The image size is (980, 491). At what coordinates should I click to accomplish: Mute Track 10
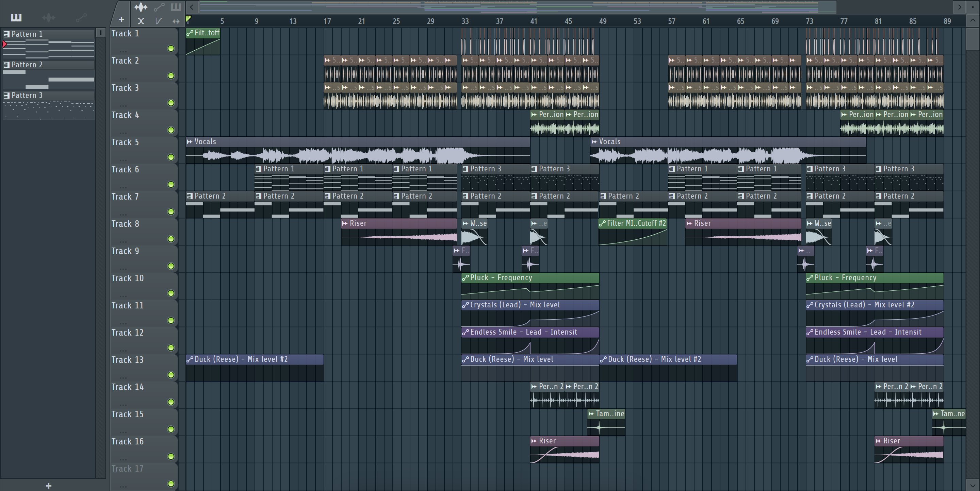pyautogui.click(x=171, y=293)
